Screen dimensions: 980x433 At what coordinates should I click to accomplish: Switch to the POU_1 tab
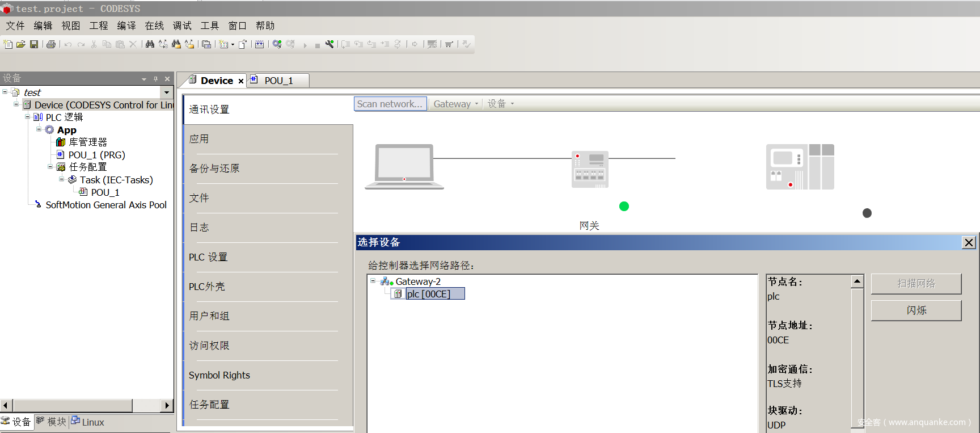pos(278,81)
